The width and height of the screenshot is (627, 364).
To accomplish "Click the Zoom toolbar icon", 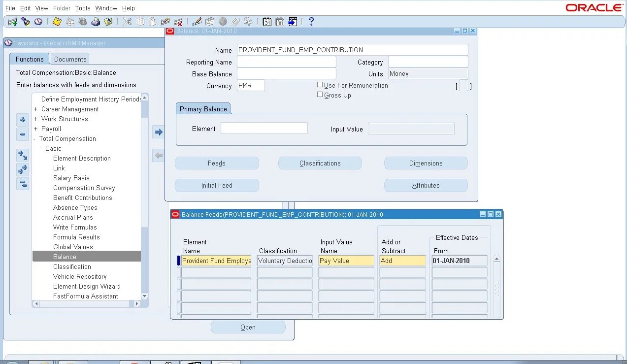I will click(210, 22).
